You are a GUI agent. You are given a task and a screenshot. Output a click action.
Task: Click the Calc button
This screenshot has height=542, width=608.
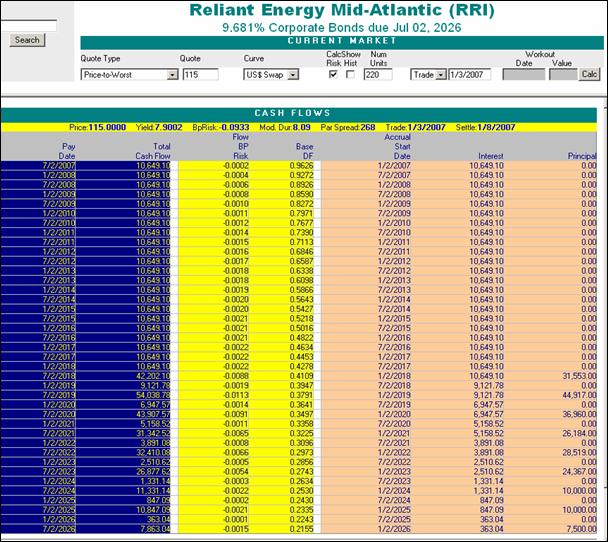click(x=589, y=74)
